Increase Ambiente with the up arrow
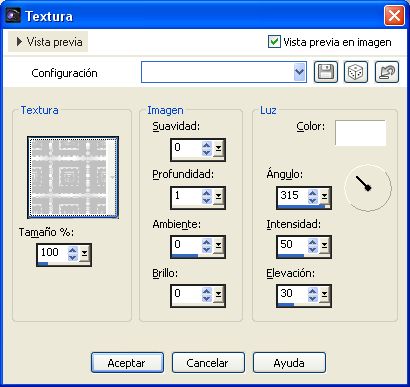This screenshot has height=387, width=410. pos(207,242)
